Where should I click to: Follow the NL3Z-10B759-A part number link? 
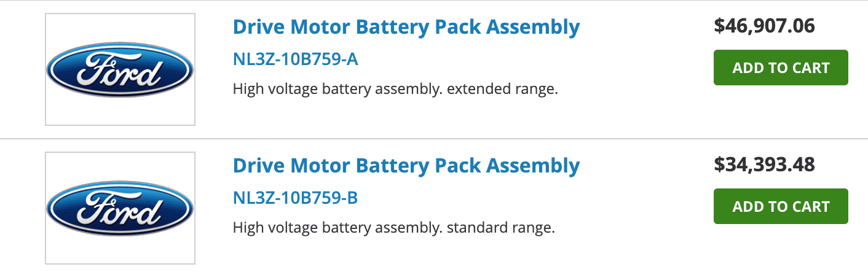pyautogui.click(x=296, y=60)
